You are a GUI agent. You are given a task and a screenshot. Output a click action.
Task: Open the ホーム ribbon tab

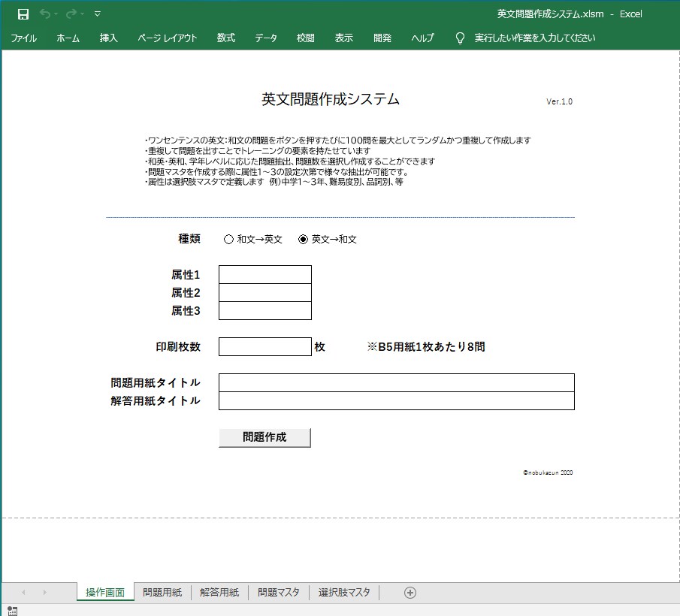coord(68,38)
